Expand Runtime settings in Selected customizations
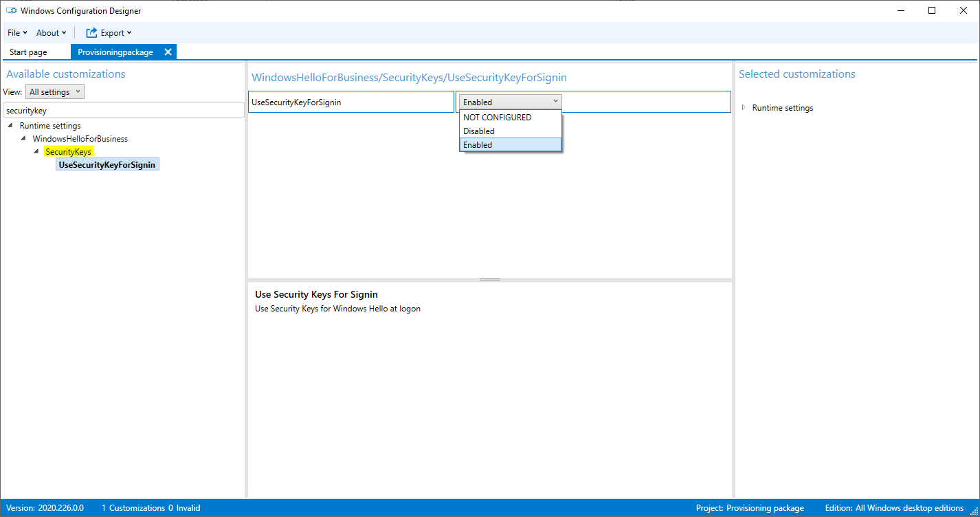 744,107
